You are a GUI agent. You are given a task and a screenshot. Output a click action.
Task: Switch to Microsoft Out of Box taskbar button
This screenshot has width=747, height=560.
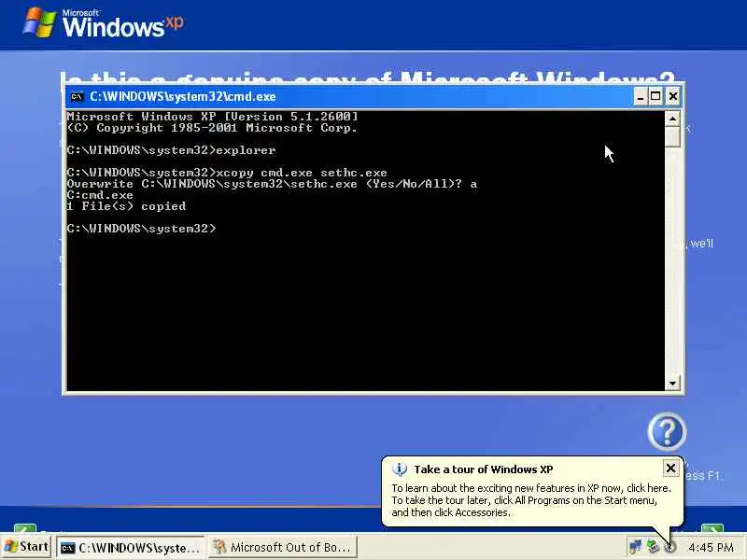click(283, 548)
